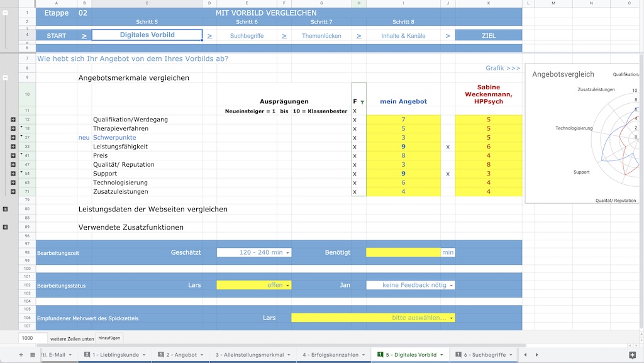
Task: Open Lars status dropdown showing offen
Action: (x=287, y=286)
